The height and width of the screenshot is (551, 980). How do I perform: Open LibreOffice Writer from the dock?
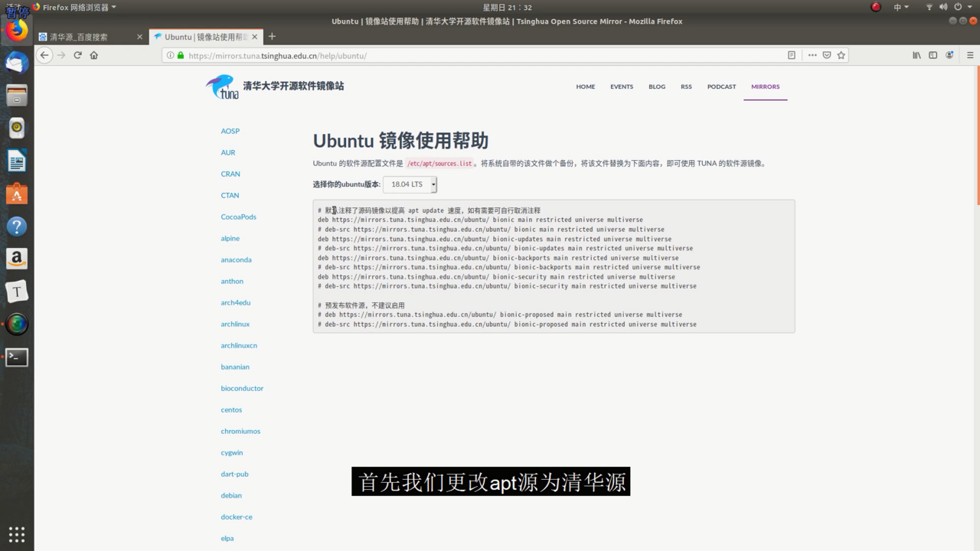point(17,161)
